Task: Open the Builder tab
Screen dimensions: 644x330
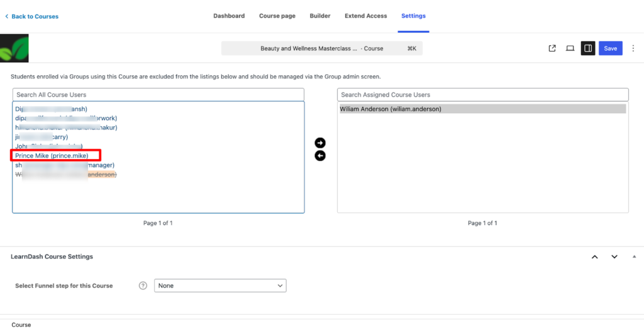Action: pyautogui.click(x=320, y=16)
